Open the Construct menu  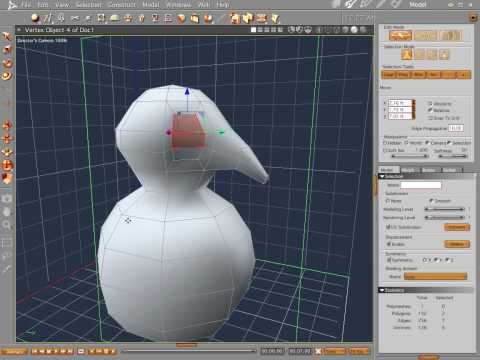click(x=121, y=5)
